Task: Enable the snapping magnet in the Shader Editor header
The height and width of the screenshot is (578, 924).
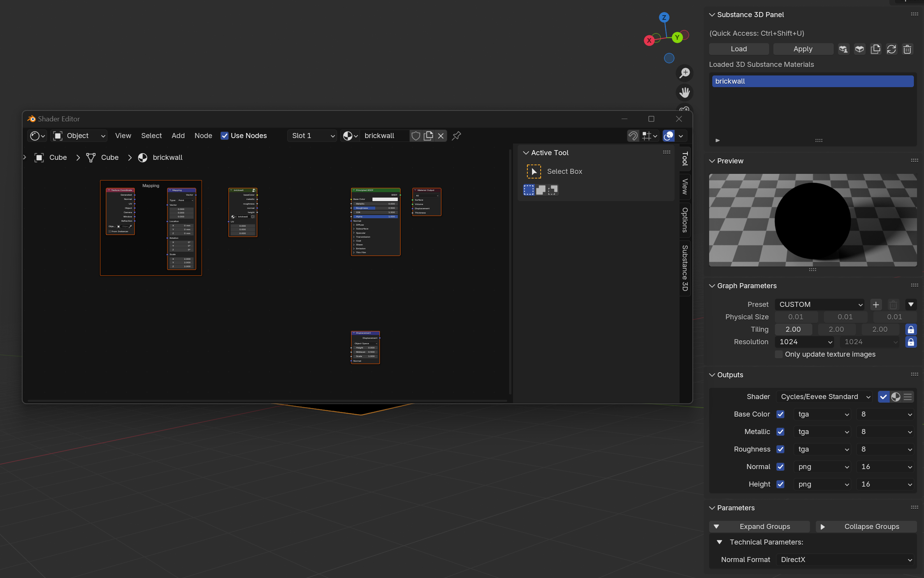Action: [633, 136]
